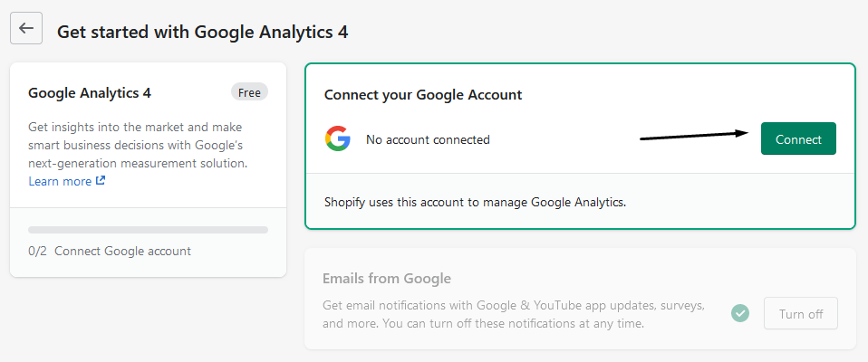Click the black arrow pointing to Connect
The width and height of the screenshot is (868, 362).
coord(694,136)
